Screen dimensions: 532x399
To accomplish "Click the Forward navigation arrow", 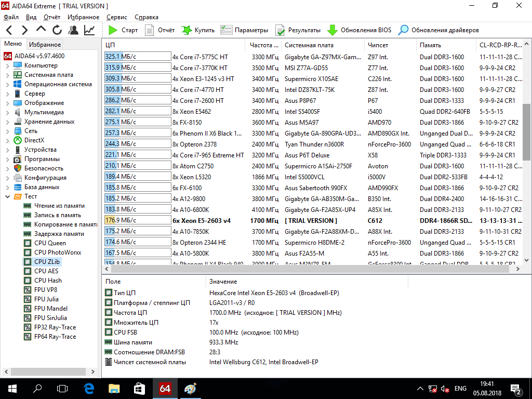I will pos(24,30).
